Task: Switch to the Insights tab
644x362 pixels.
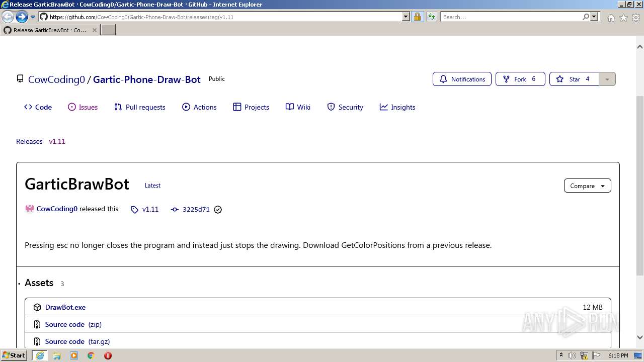Action: tap(397, 107)
